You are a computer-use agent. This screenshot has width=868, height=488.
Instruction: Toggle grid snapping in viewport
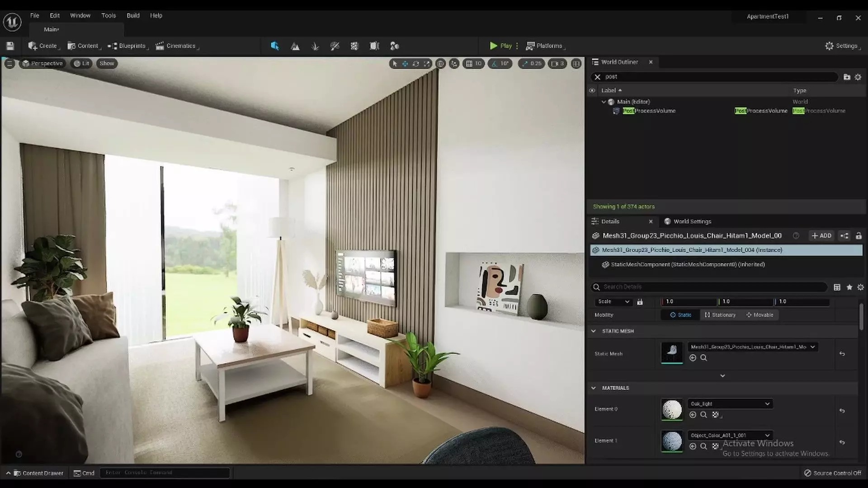coord(469,64)
